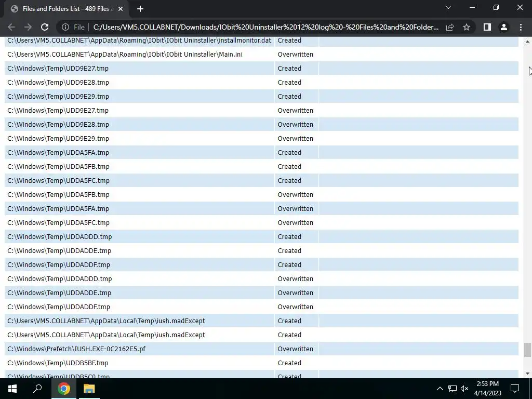Click the UDD9E28.tmp Created path
The image size is (532, 399).
tap(58, 83)
